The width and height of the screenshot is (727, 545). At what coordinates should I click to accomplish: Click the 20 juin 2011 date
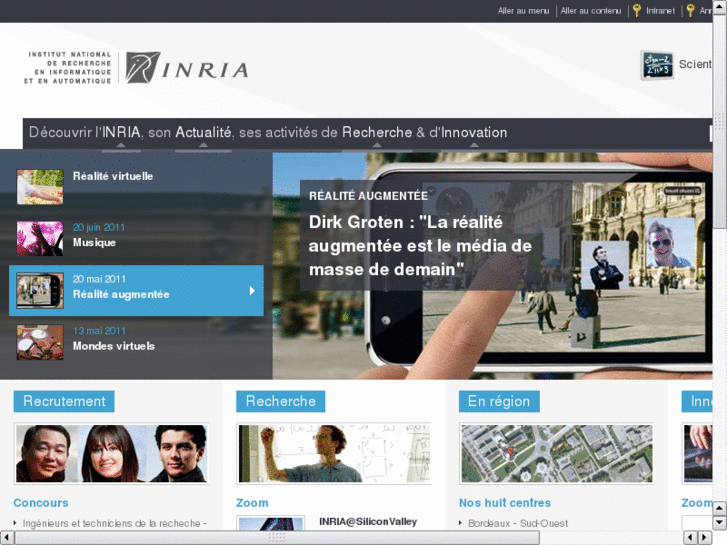click(99, 227)
